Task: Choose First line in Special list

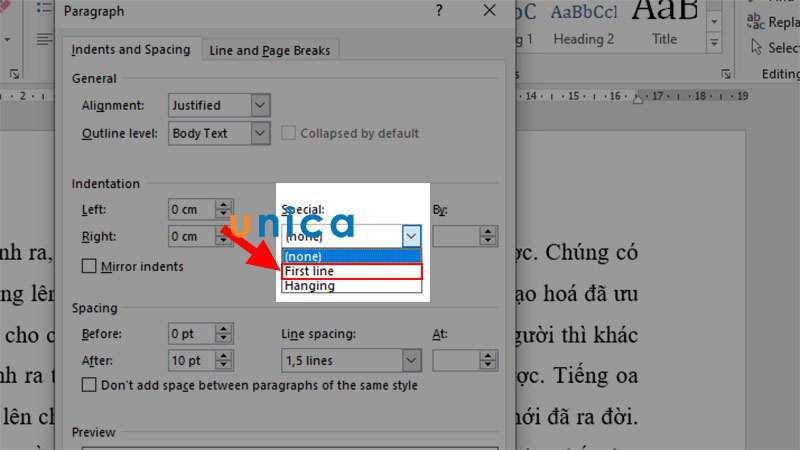Action: [352, 271]
